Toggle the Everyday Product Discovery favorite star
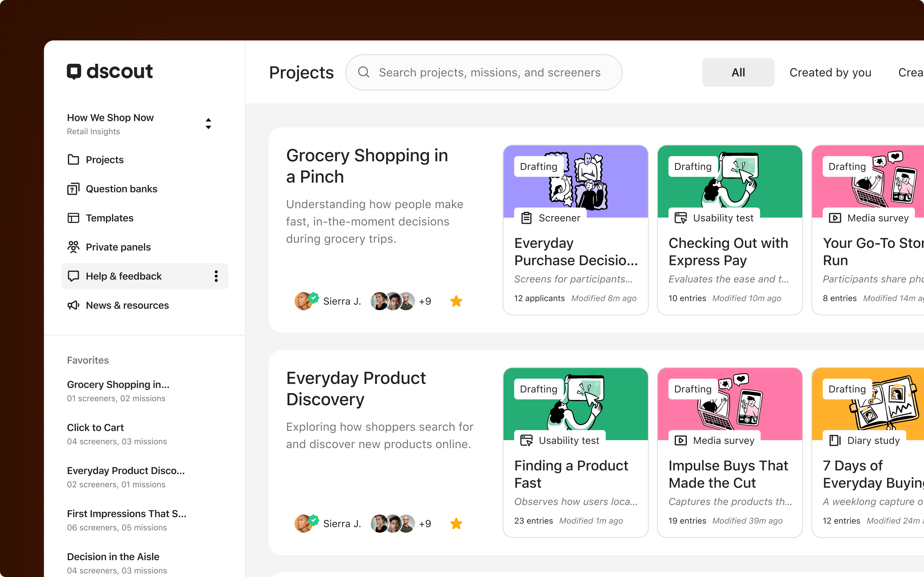Screen dimensions: 924x577 point(456,524)
